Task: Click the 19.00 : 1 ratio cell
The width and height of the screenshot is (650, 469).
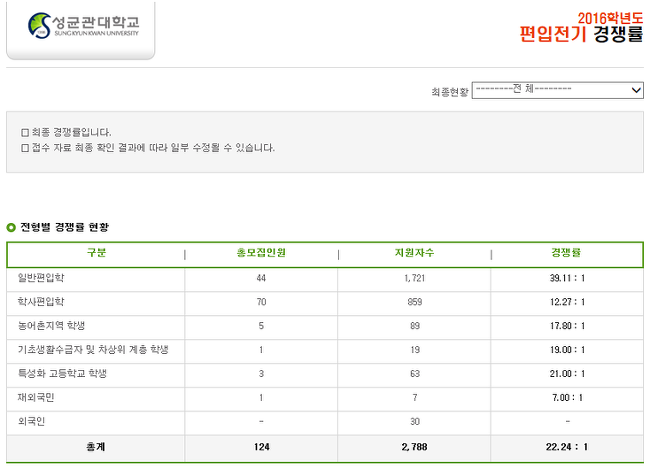Action: 567,350
